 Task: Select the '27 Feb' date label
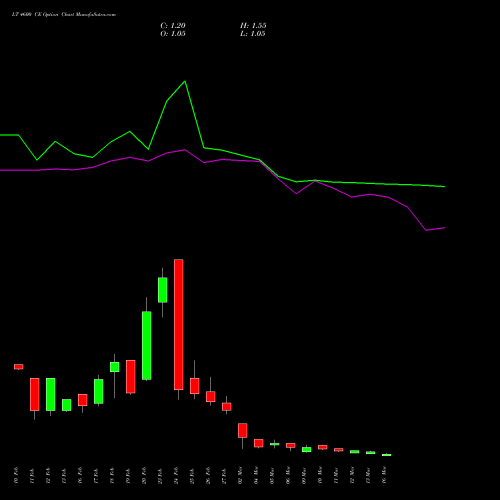pyautogui.click(x=225, y=475)
